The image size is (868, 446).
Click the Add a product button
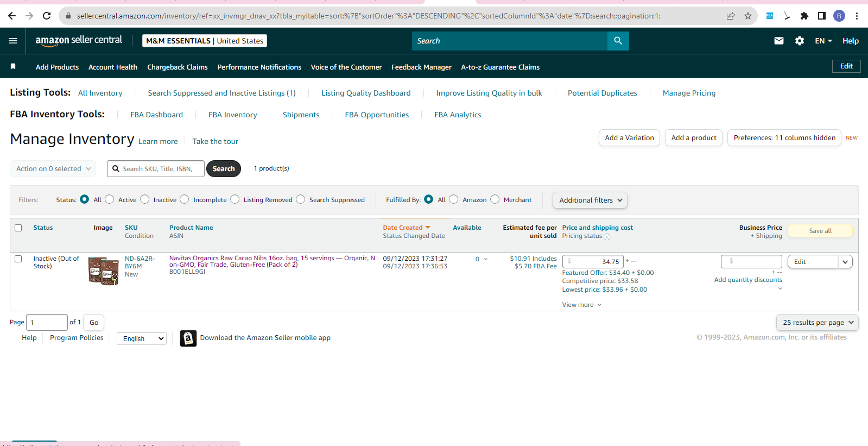pos(694,138)
